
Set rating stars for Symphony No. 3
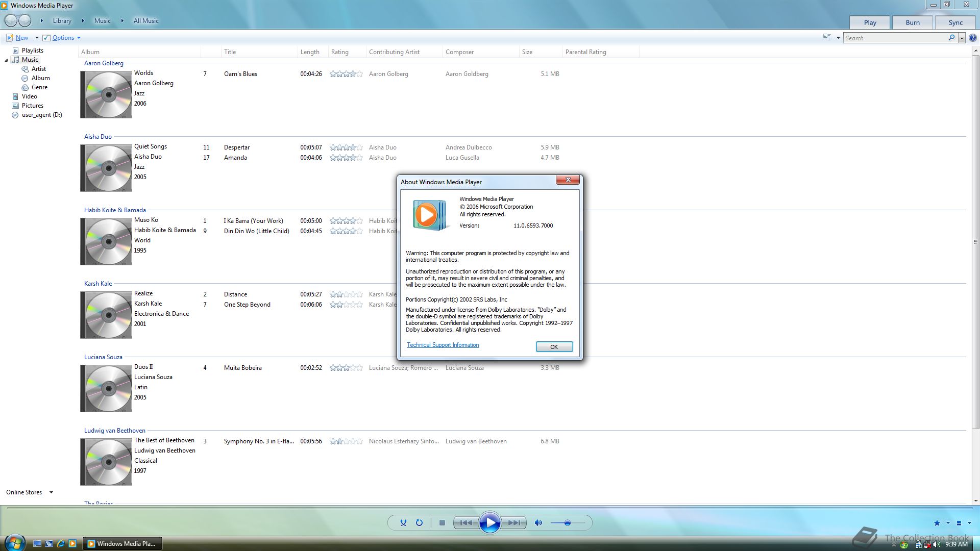pyautogui.click(x=346, y=441)
